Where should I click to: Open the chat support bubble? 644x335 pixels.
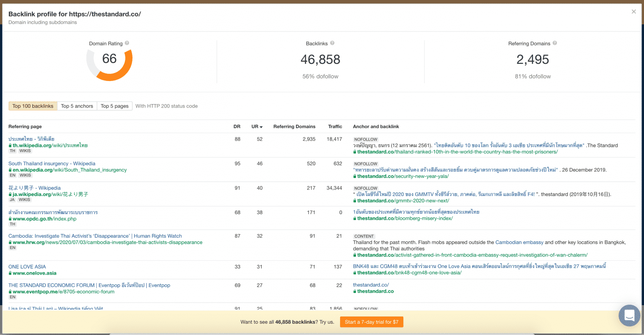629,315
